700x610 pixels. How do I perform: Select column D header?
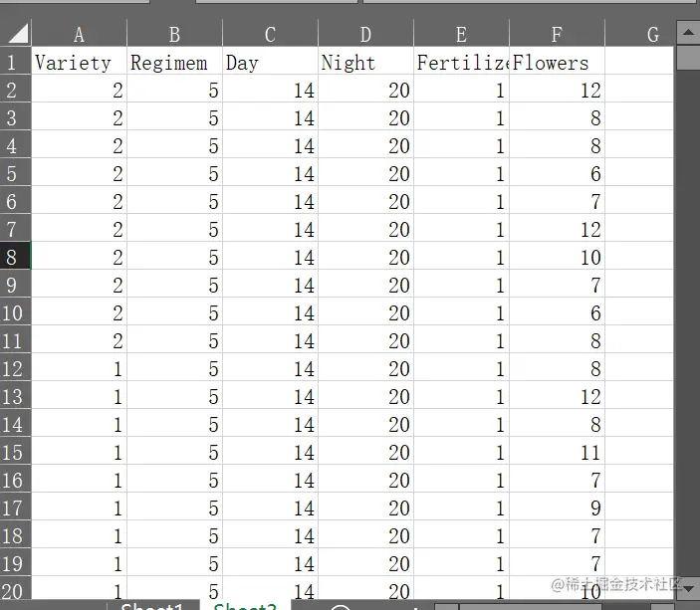365,34
